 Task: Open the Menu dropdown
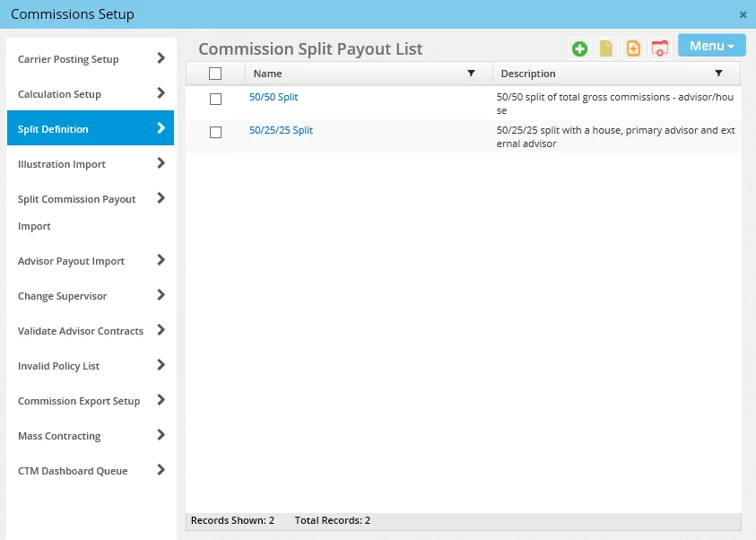click(711, 45)
